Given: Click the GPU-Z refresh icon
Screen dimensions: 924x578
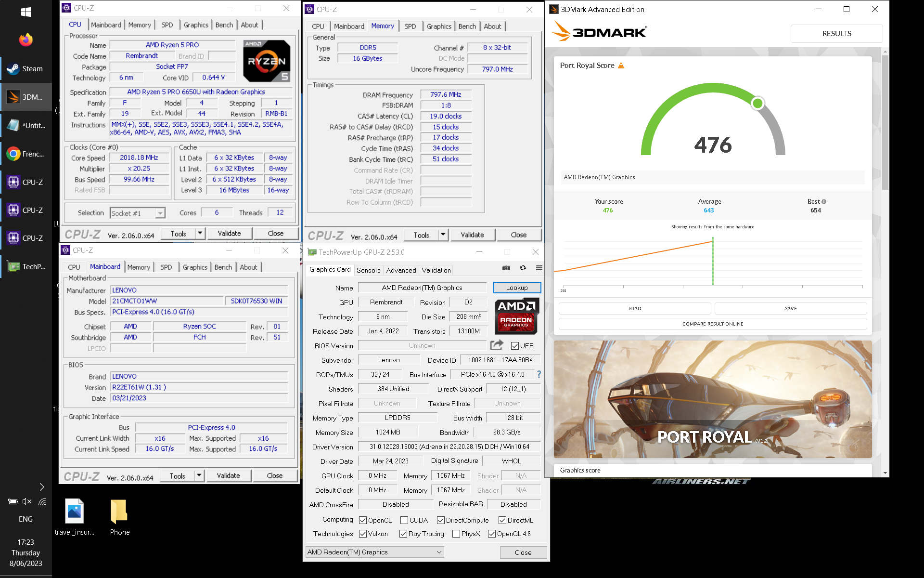Looking at the screenshot, I should (523, 268).
